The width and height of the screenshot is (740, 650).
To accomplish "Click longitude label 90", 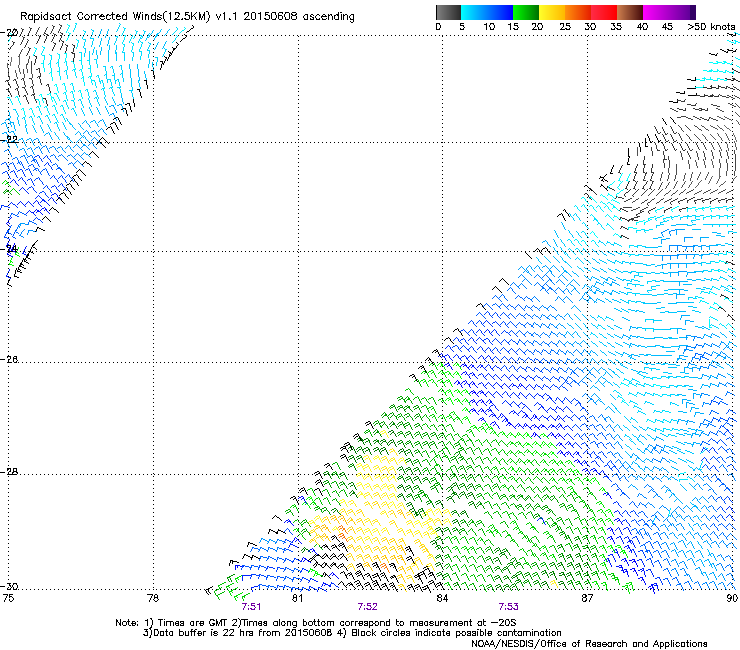I will coord(732,598).
